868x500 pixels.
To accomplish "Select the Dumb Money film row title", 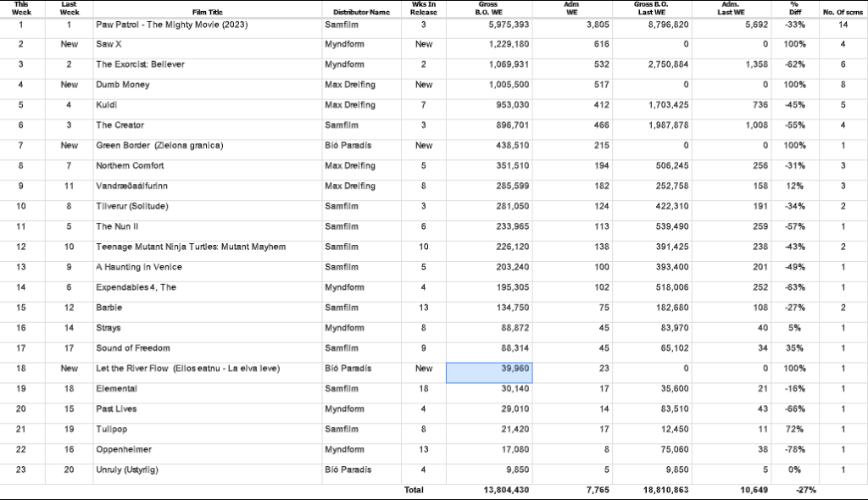I will 125,85.
